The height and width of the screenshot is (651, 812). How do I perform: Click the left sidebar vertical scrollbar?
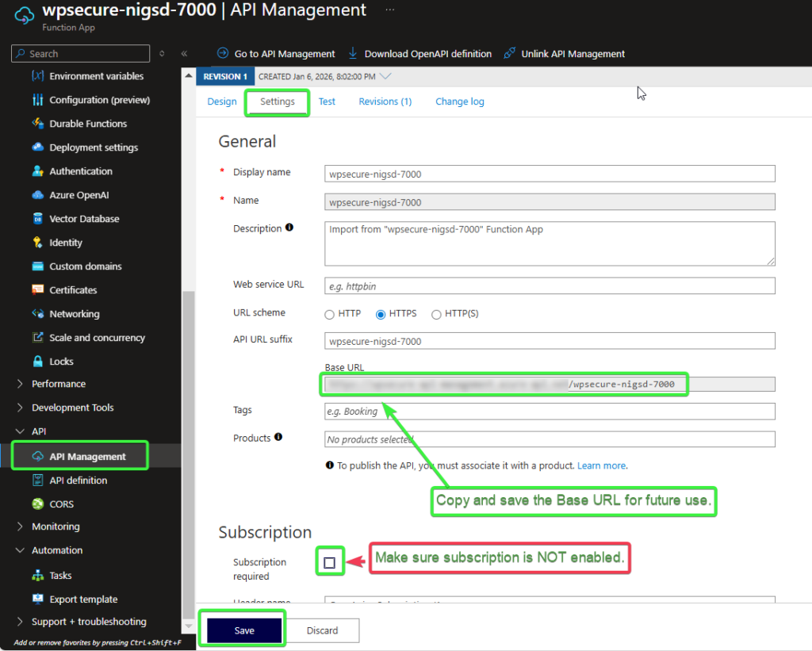189,444
